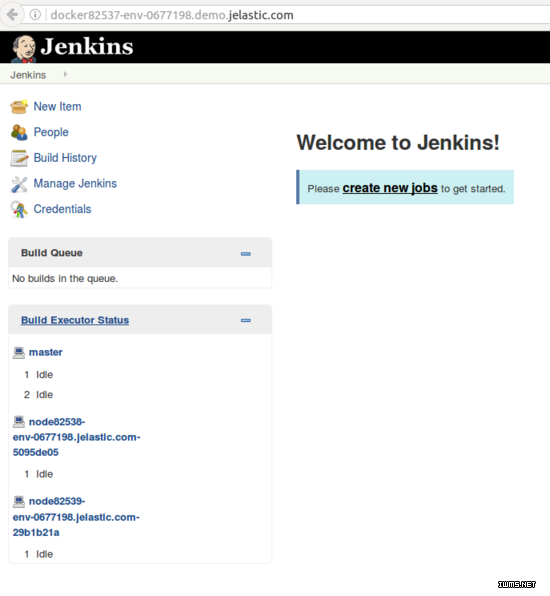This screenshot has width=550, height=596.
Task: Collapse the Build Queue panel
Action: point(246,254)
